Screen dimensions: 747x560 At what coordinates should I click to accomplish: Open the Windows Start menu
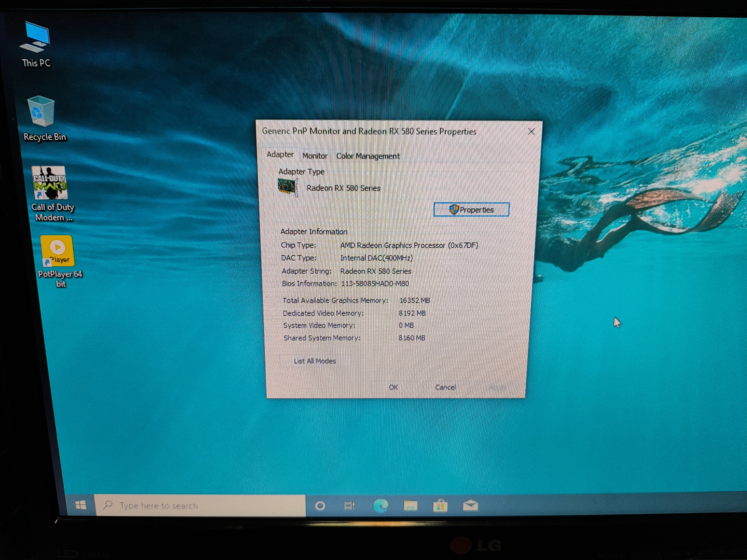tap(81, 505)
